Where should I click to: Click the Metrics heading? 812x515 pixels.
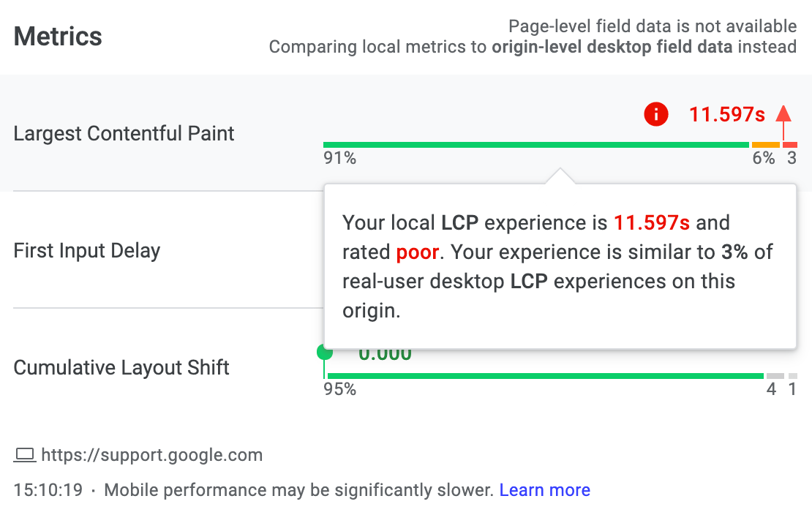pyautogui.click(x=58, y=37)
